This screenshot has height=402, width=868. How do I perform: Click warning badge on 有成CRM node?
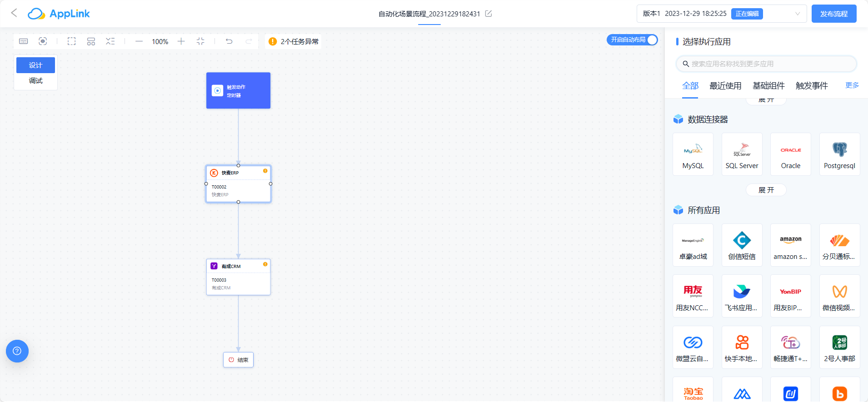click(265, 264)
